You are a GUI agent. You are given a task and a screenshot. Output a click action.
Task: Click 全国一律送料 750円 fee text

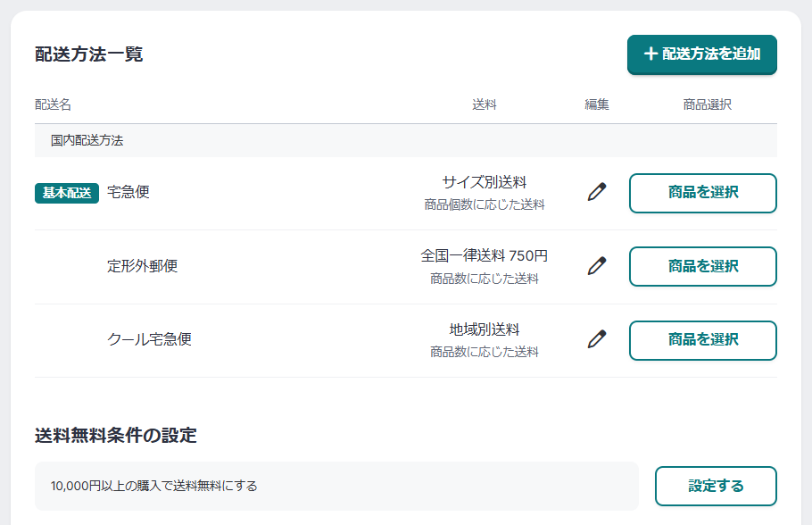point(485,256)
